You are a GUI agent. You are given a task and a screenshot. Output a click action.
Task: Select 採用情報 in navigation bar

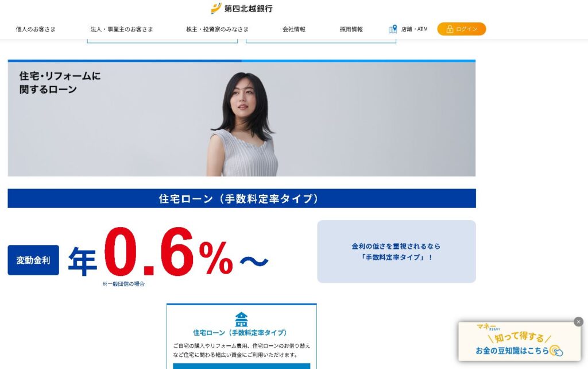(x=351, y=29)
